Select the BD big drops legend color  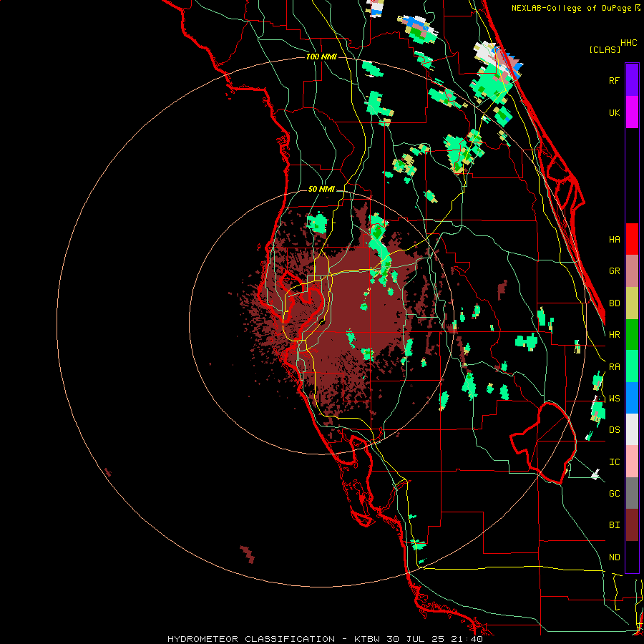(632, 303)
